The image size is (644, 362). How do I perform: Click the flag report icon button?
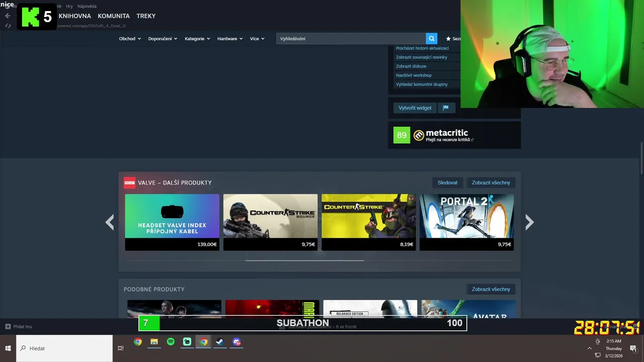tap(446, 108)
